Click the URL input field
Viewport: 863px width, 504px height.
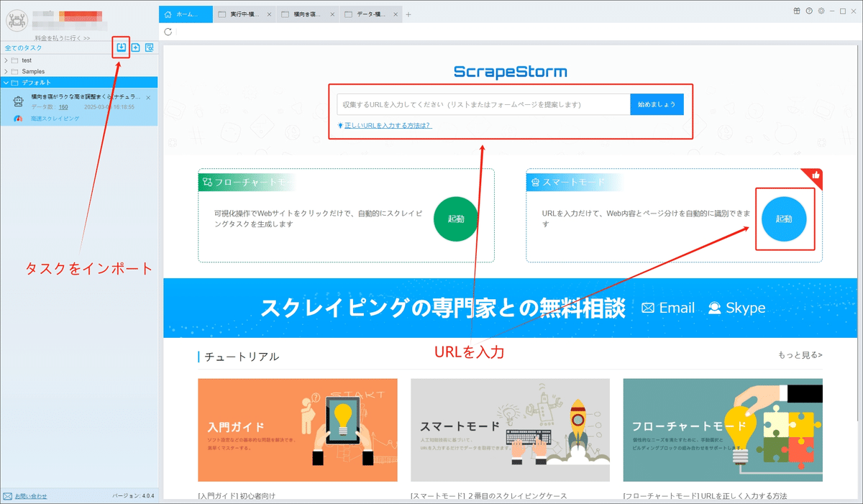[482, 104]
